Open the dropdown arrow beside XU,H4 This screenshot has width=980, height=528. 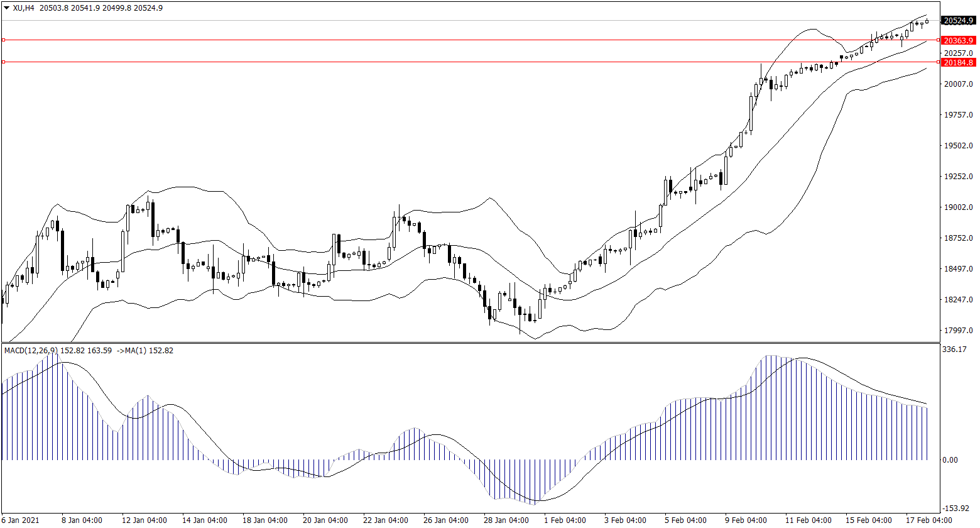click(6, 8)
